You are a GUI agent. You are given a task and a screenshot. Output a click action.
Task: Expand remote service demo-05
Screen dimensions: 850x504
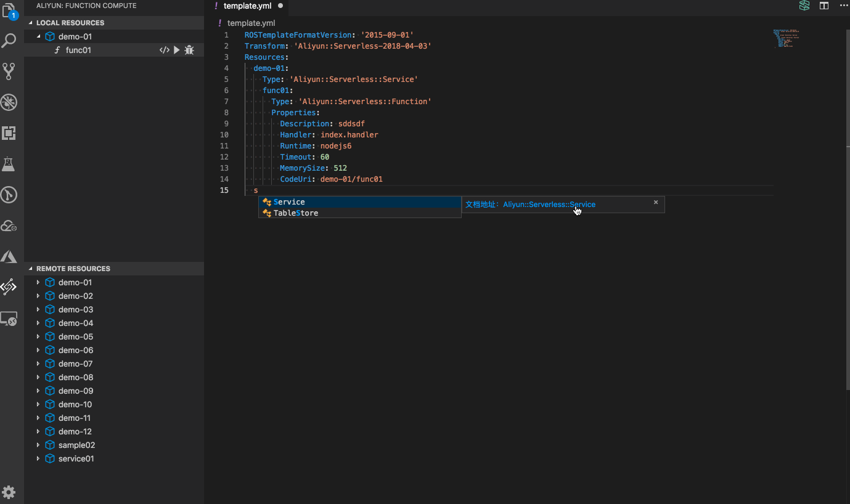click(38, 336)
